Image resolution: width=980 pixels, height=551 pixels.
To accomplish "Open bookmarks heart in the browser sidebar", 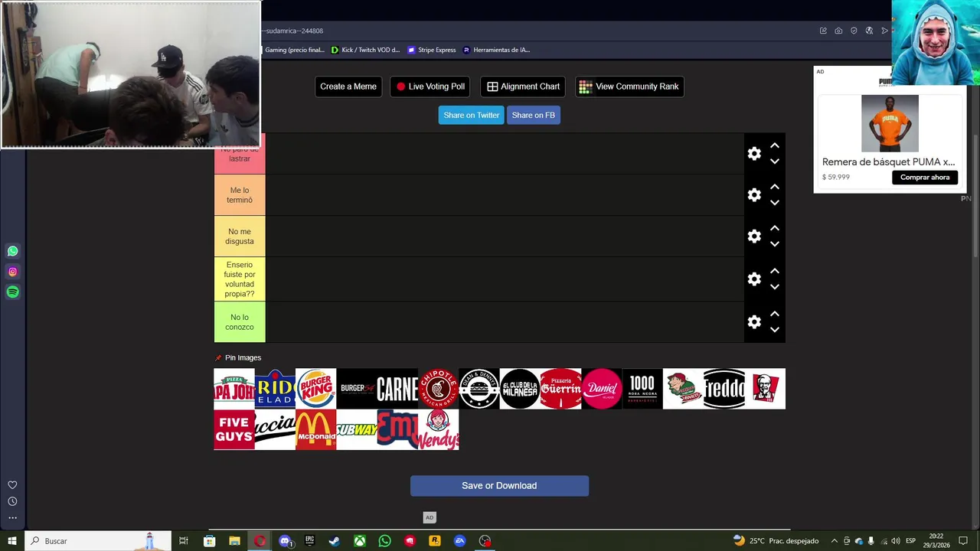I will tap(12, 485).
